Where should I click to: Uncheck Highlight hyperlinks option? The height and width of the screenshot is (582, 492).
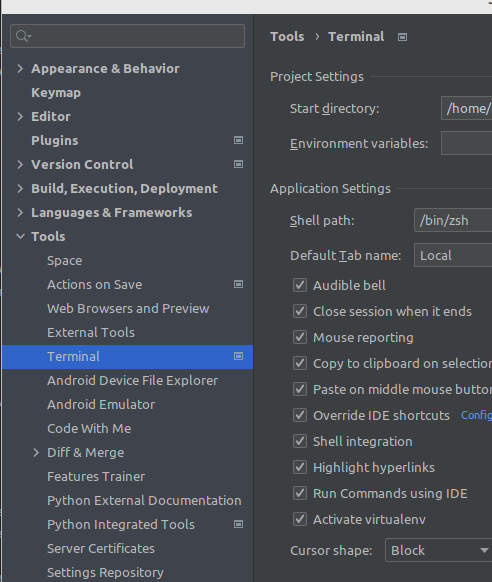pyautogui.click(x=300, y=467)
